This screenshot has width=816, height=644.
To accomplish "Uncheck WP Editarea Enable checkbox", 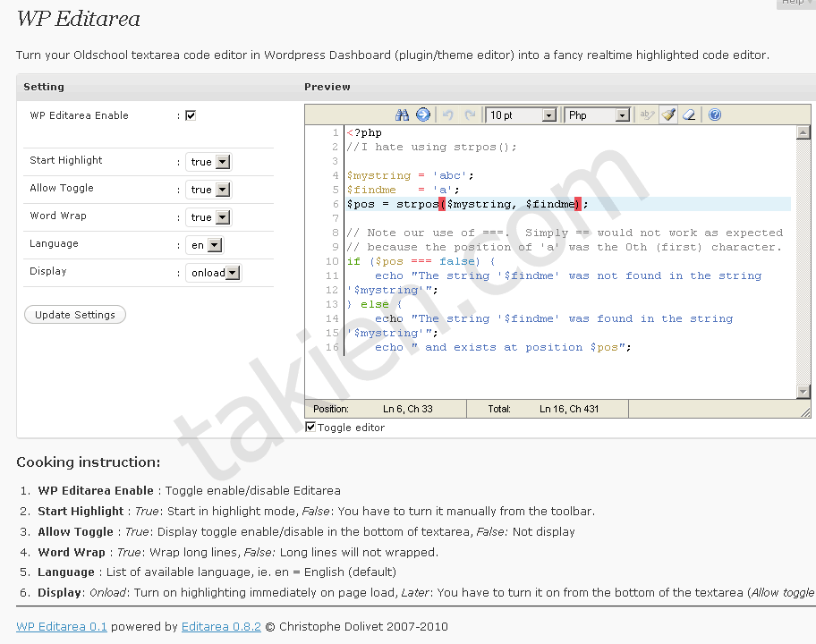I will pos(191,115).
